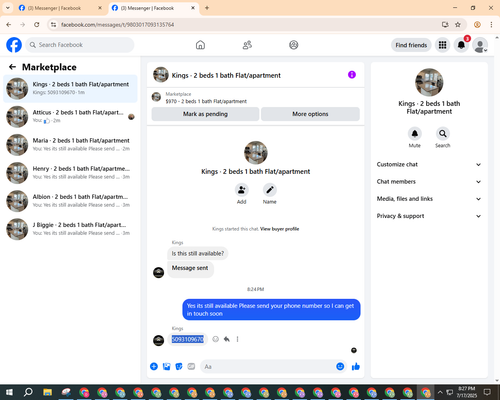This screenshot has width=500, height=400.
Task: Send a thumbs-up like
Action: point(356,367)
